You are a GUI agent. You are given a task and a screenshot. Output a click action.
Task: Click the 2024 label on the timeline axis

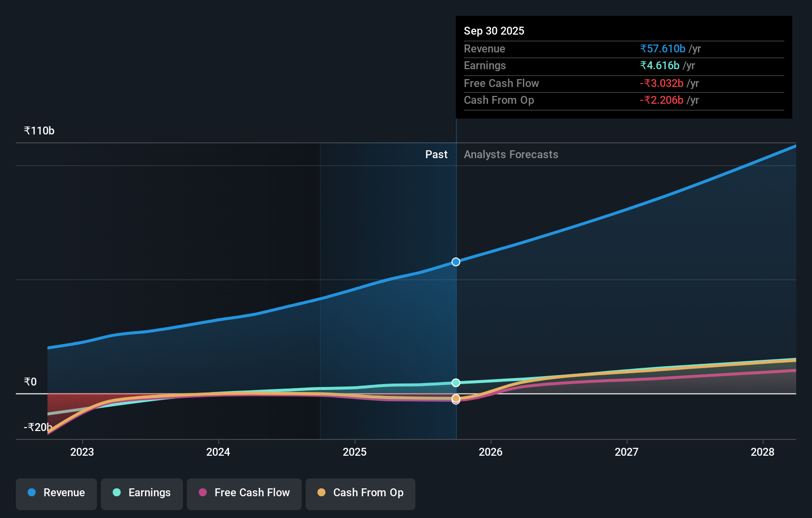click(x=218, y=452)
